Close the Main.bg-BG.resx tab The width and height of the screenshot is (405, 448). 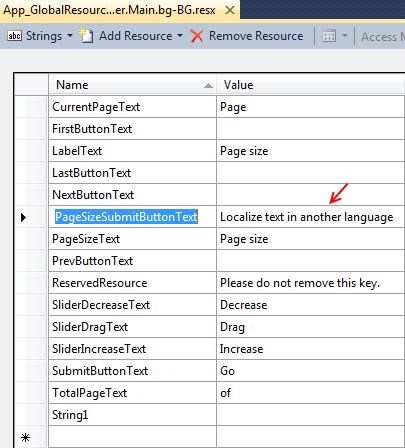230,10
